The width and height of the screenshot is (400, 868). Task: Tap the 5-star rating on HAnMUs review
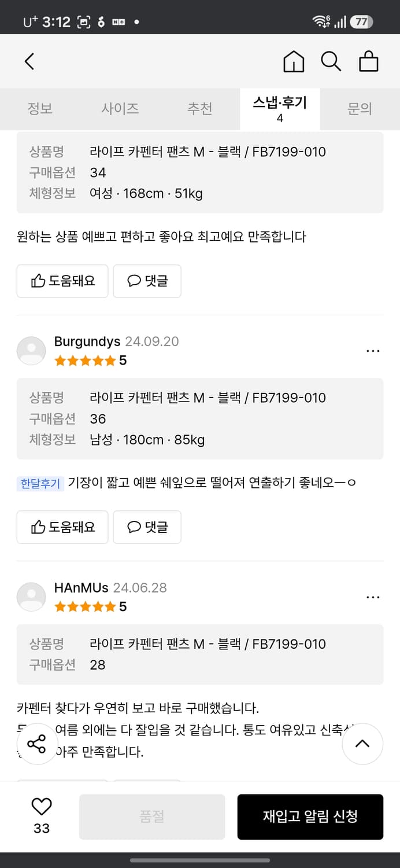[86, 606]
